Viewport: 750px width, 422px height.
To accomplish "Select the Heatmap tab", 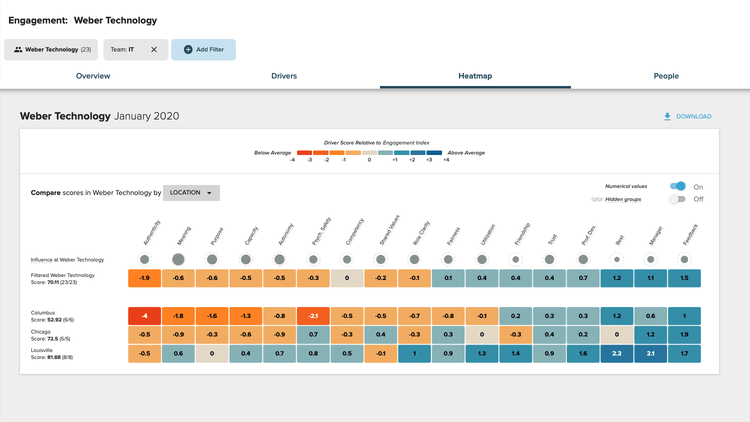I will (475, 76).
